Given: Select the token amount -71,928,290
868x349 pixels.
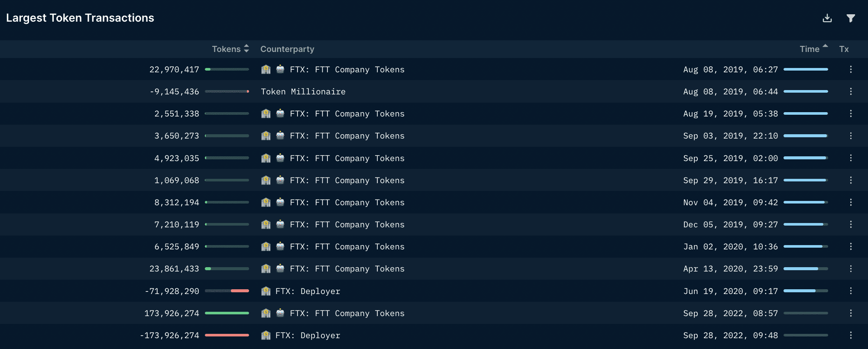Looking at the screenshot, I should 172,291.
